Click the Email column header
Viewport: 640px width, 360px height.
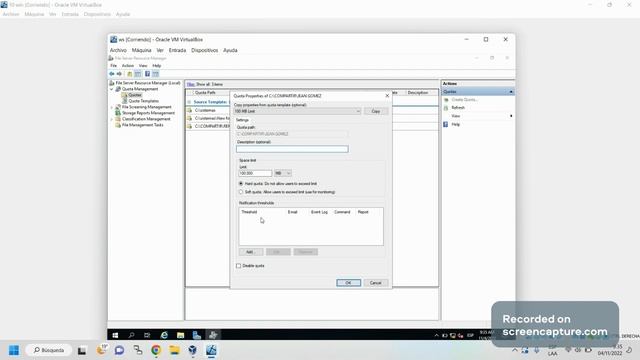(x=293, y=212)
